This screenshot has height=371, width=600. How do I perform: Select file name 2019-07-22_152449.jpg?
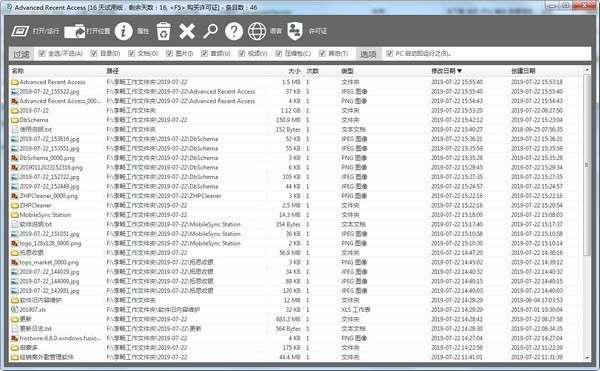(49, 186)
